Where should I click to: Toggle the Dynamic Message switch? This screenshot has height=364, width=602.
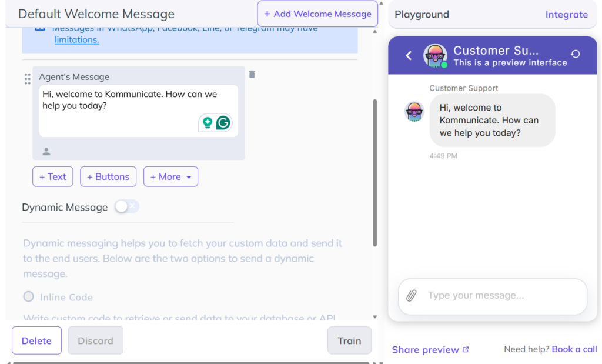pos(127,206)
